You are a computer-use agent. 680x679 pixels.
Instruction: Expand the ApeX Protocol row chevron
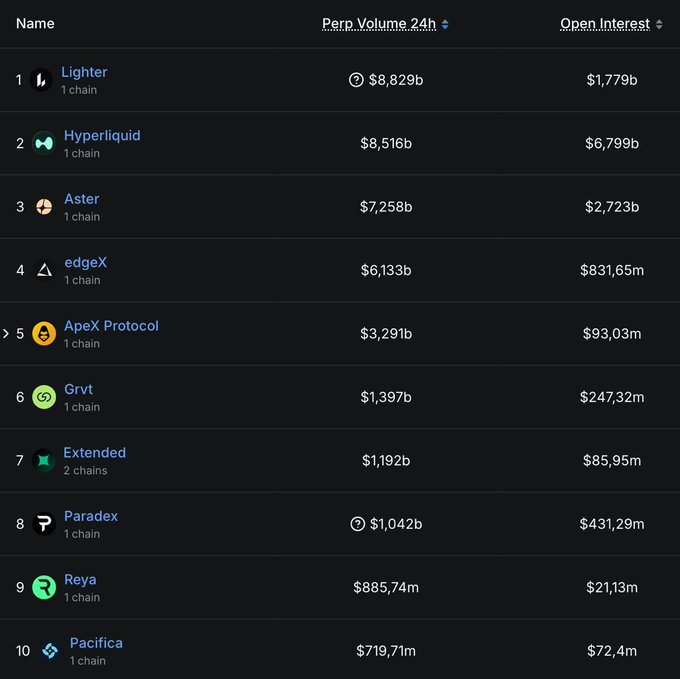click(x=6, y=333)
